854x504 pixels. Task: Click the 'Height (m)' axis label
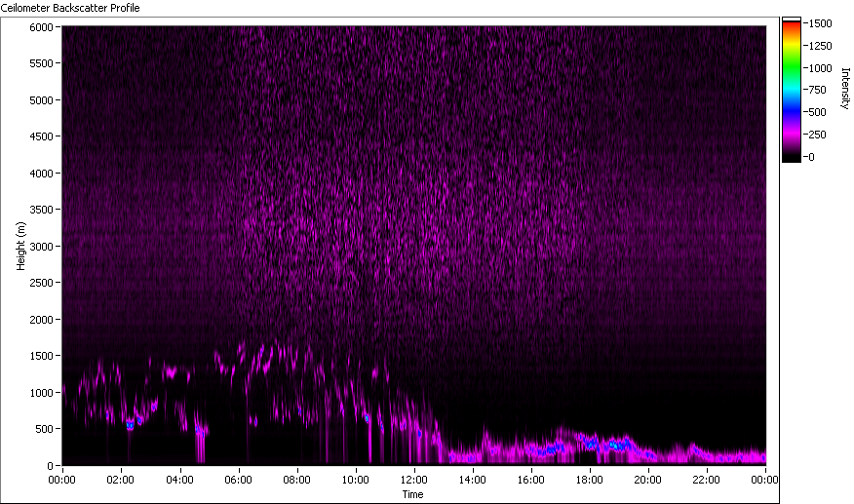tap(20, 246)
